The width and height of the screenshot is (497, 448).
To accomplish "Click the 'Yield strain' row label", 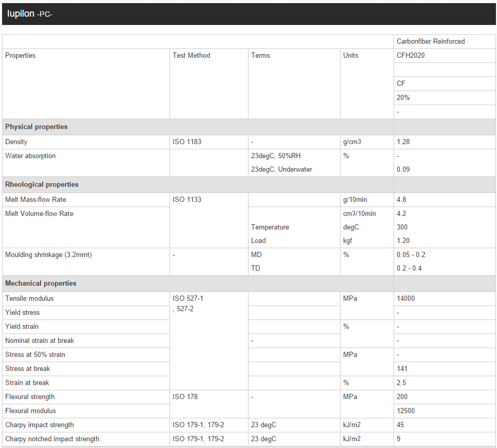I will (x=22, y=326).
